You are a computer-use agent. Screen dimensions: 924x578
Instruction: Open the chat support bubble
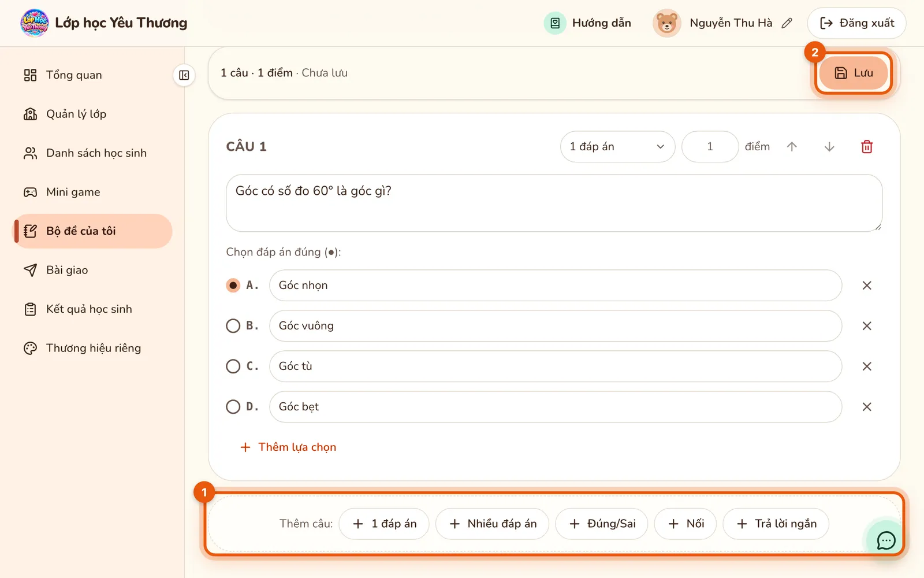click(x=886, y=540)
